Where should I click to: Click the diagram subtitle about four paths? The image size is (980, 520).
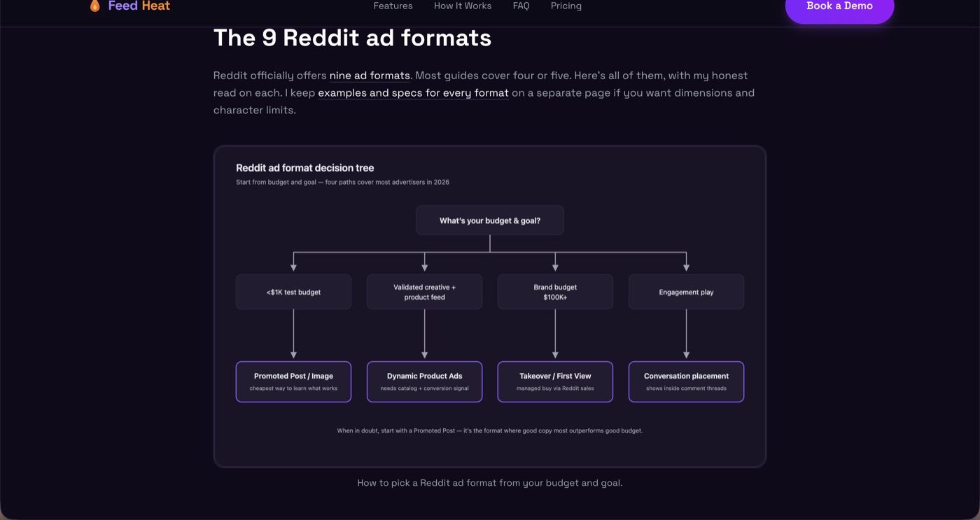click(342, 182)
